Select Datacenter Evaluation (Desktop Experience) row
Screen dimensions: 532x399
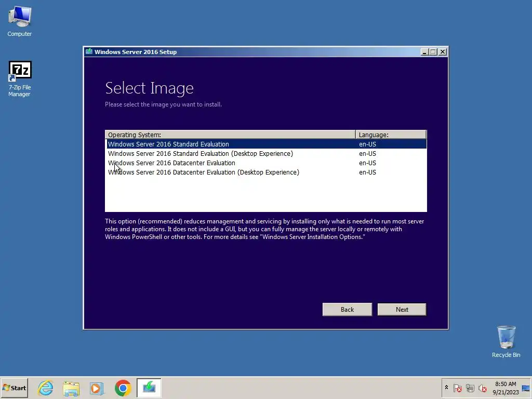267,172
